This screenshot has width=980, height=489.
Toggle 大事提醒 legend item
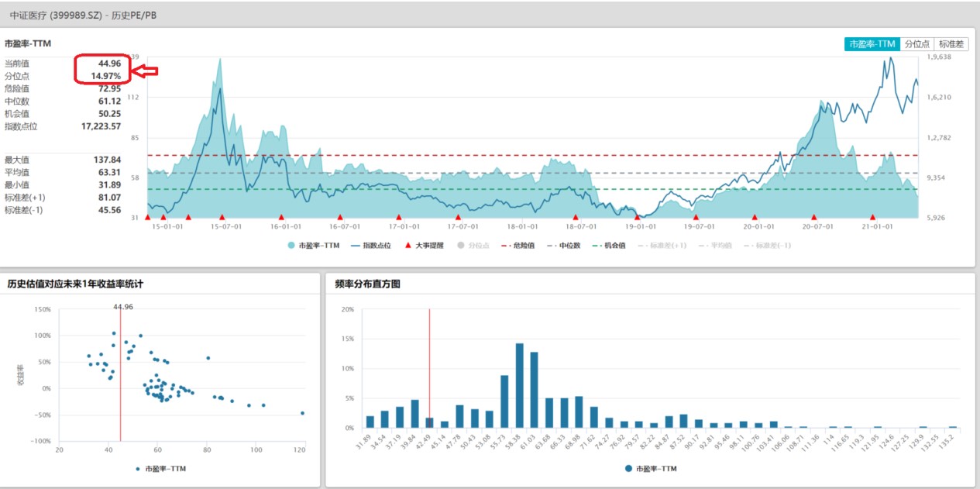pyautogui.click(x=426, y=245)
